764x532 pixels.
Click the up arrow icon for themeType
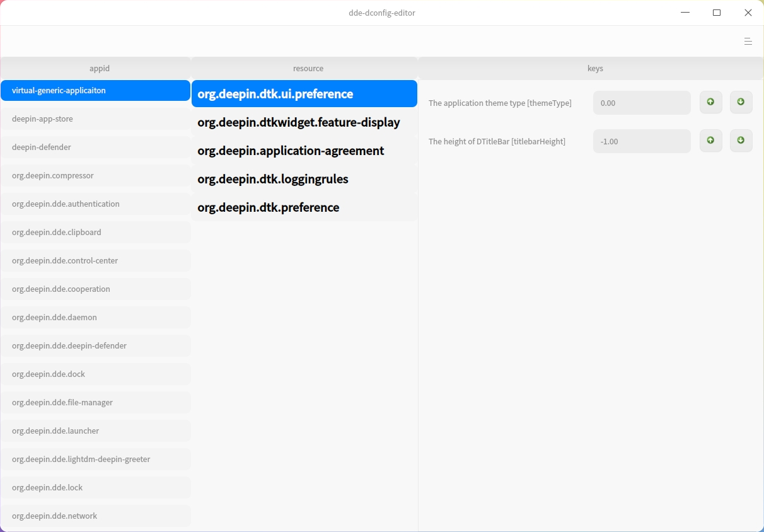click(711, 102)
